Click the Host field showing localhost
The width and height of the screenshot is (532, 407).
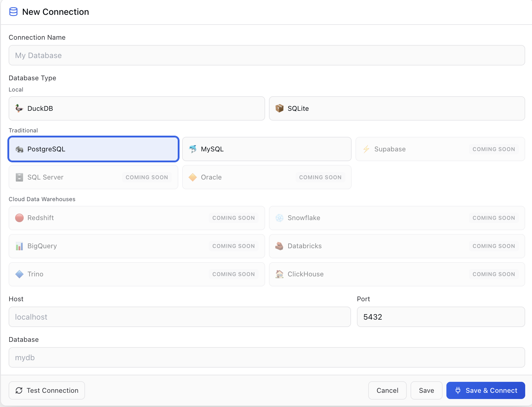(x=179, y=317)
